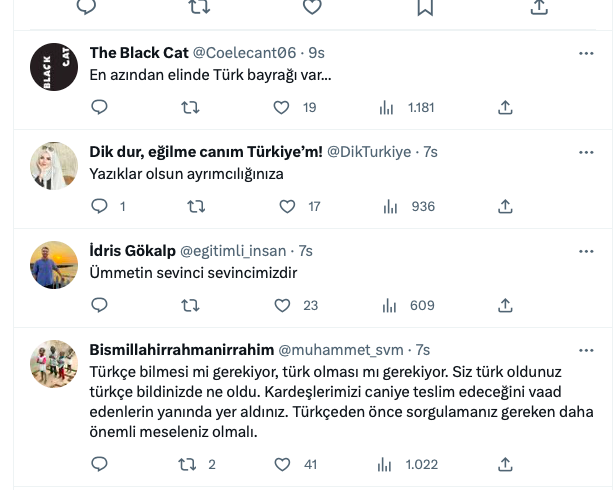This screenshot has width=614, height=490.
Task: Open more options for The Black Cat's tweet
Action: 586,53
